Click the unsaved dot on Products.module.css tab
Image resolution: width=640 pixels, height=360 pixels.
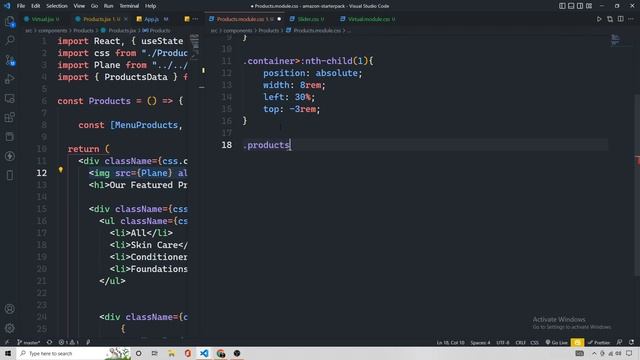click(x=279, y=19)
